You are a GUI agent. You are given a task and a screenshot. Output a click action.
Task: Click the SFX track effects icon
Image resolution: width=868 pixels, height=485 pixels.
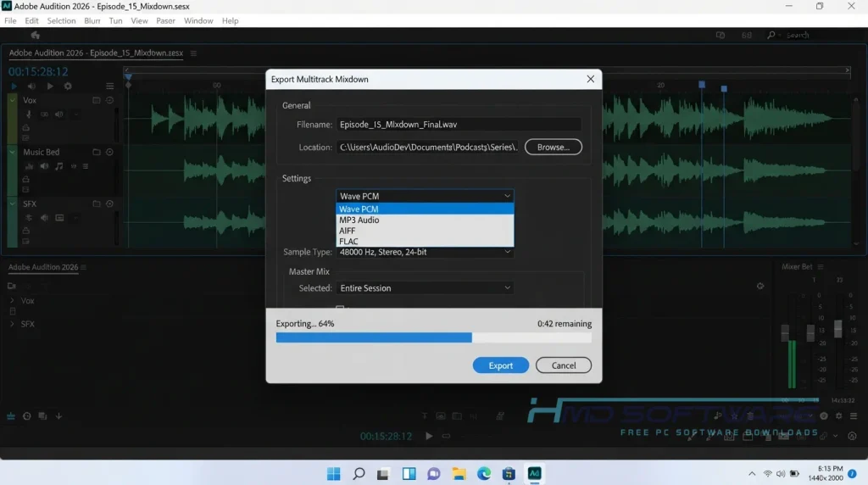point(29,218)
